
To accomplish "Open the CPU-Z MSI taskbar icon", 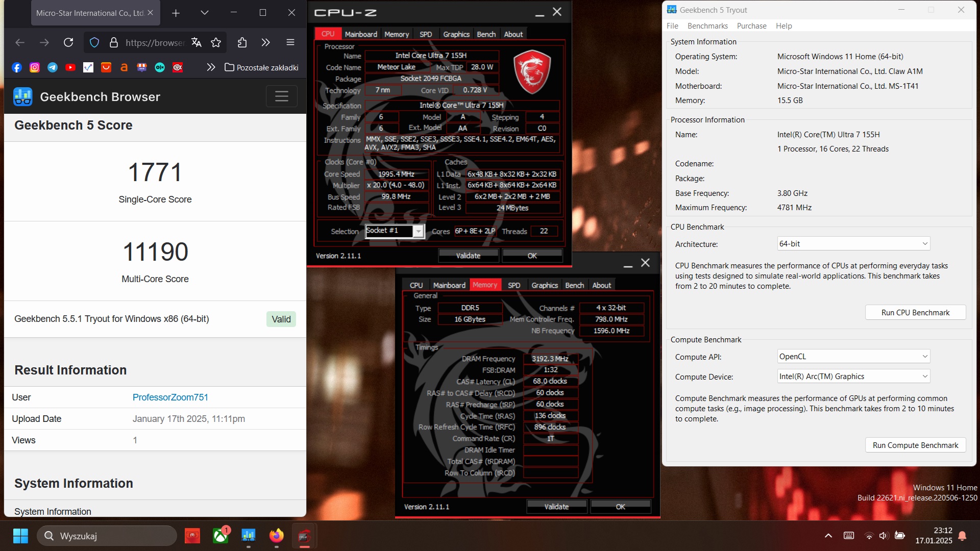I will click(x=304, y=536).
